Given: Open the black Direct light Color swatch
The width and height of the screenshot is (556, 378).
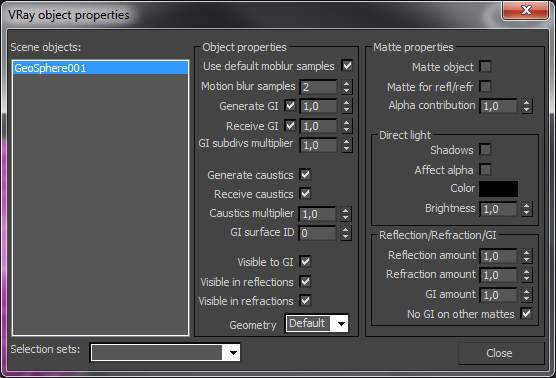Looking at the screenshot, I should pyautogui.click(x=499, y=189).
